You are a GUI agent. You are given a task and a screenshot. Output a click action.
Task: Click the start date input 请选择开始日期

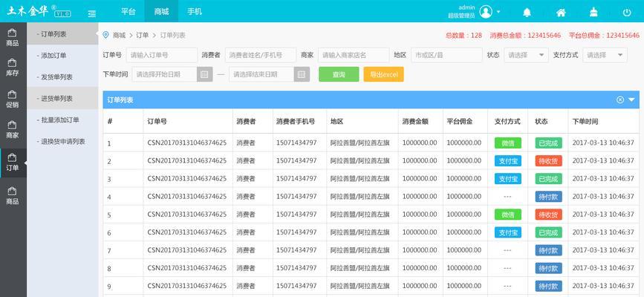[165, 74]
